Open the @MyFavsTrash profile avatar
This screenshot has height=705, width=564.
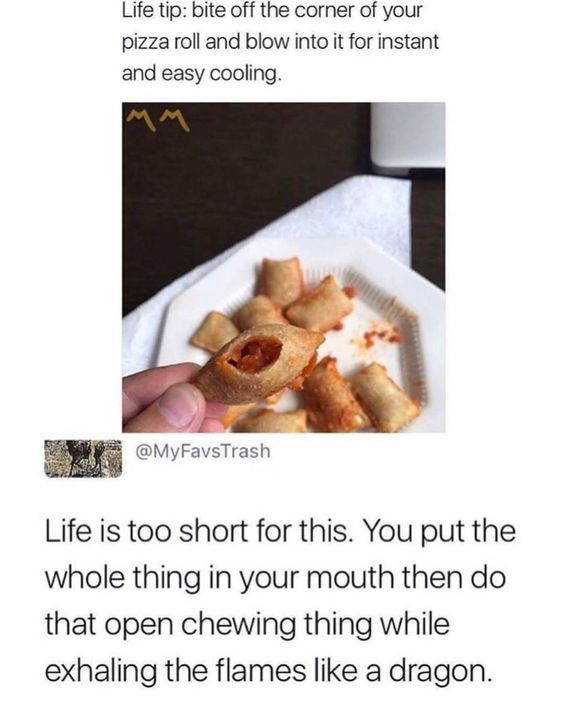[83, 459]
